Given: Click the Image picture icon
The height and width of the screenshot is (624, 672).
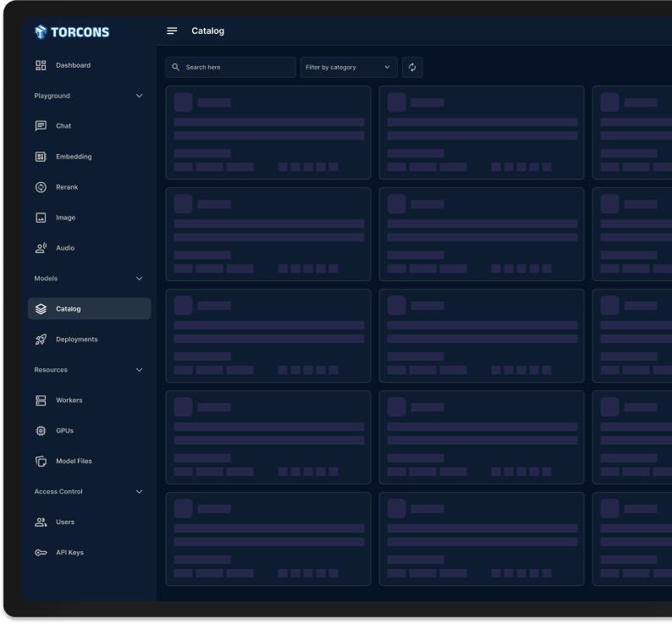Looking at the screenshot, I should (x=41, y=218).
